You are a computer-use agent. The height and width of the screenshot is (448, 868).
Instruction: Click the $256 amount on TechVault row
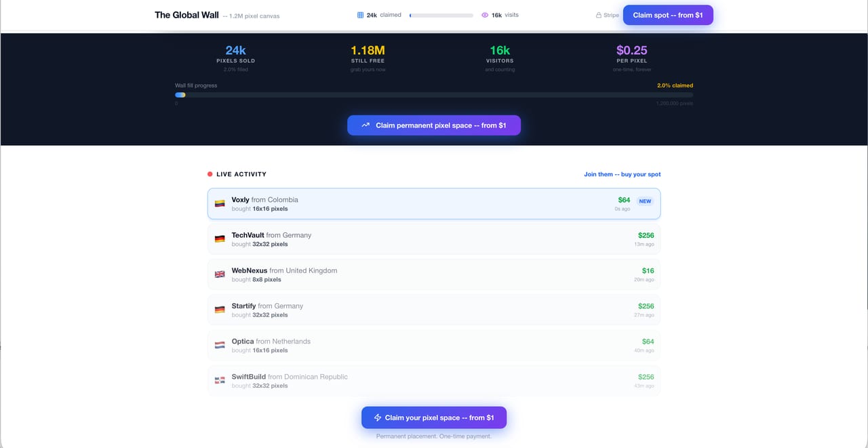(646, 235)
